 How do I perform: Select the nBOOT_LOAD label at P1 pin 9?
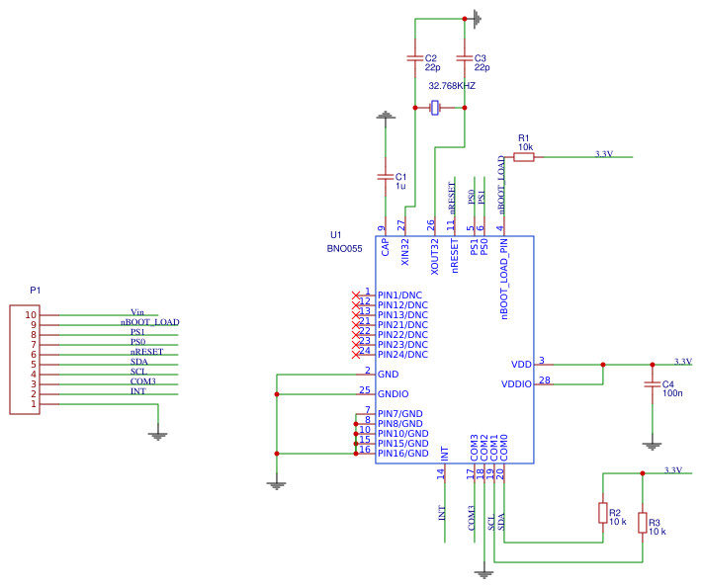(x=149, y=322)
